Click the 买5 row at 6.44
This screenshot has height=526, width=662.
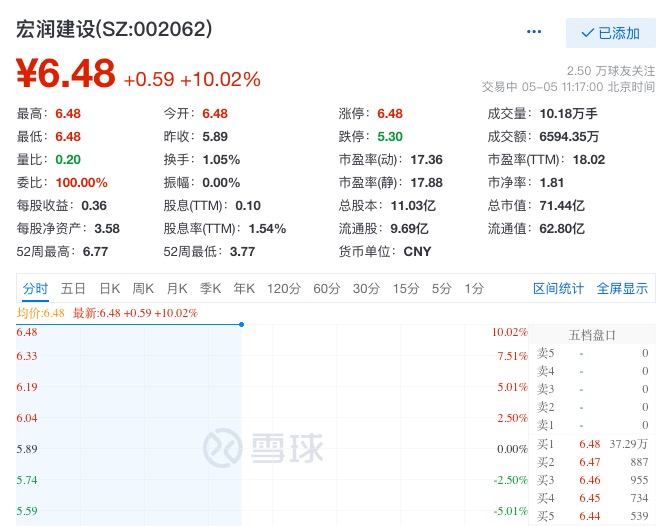(x=592, y=516)
